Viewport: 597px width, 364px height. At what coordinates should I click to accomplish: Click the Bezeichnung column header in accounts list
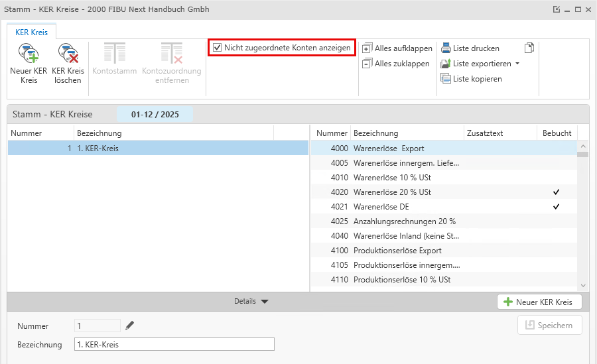375,133
